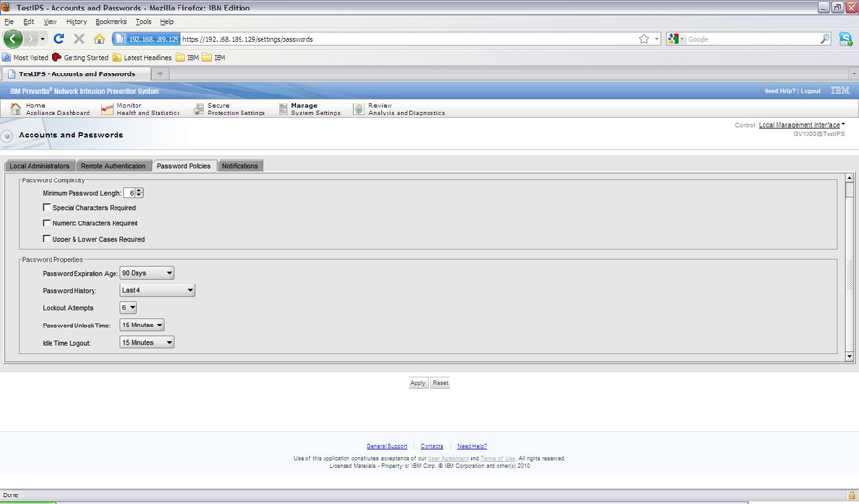Click the Skype toolbar icon
859x504 pixels.
[846, 39]
